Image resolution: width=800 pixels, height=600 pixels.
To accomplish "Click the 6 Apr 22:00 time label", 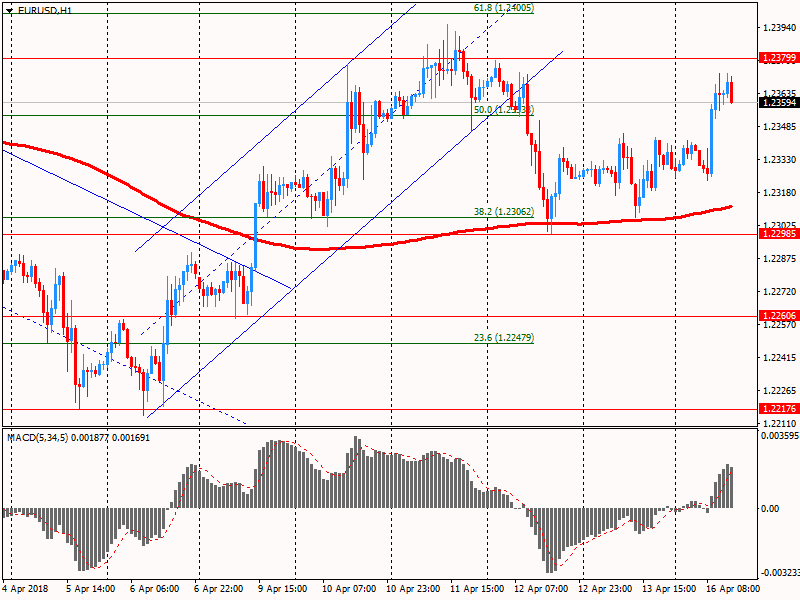I will point(218,589).
